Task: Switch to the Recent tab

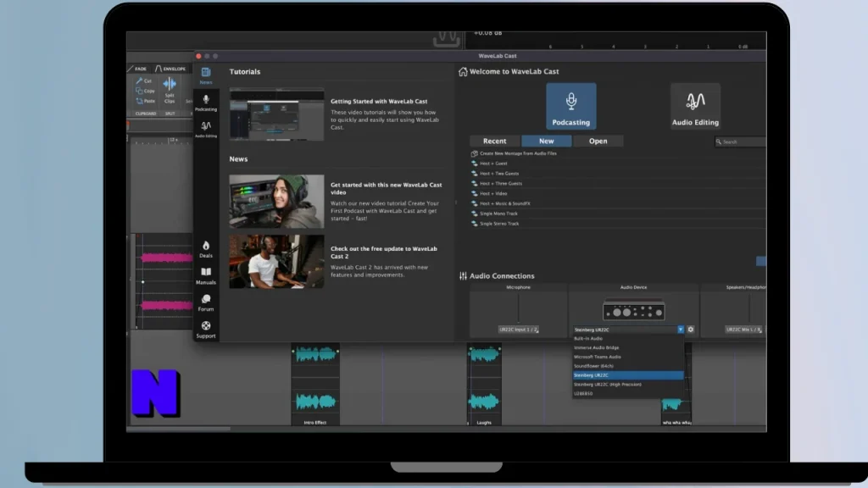Action: [x=494, y=141]
